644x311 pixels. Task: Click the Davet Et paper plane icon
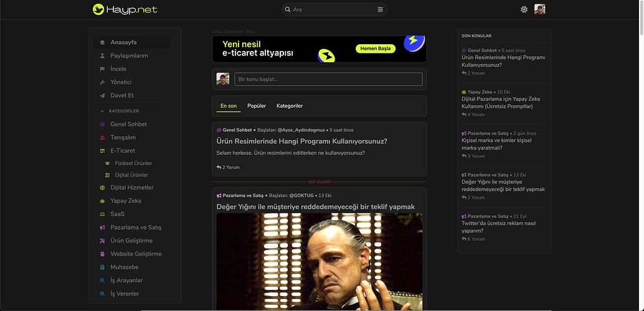(103, 95)
